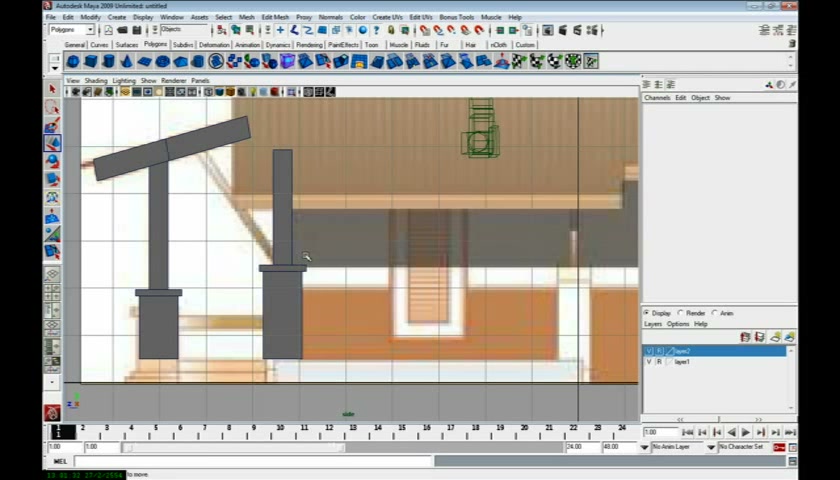Toggle visibility V of layer2
The width and height of the screenshot is (840, 480).
(649, 351)
